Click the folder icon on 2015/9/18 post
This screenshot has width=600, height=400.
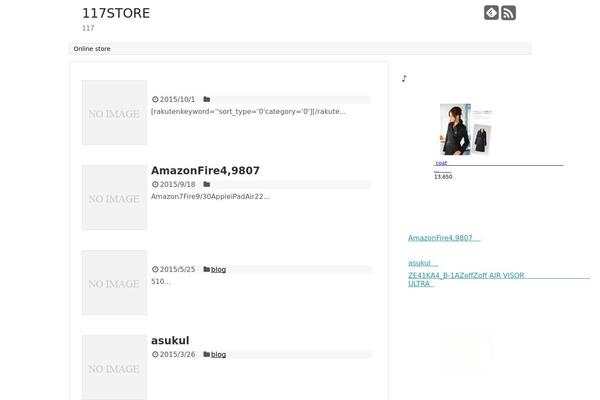[x=207, y=184]
